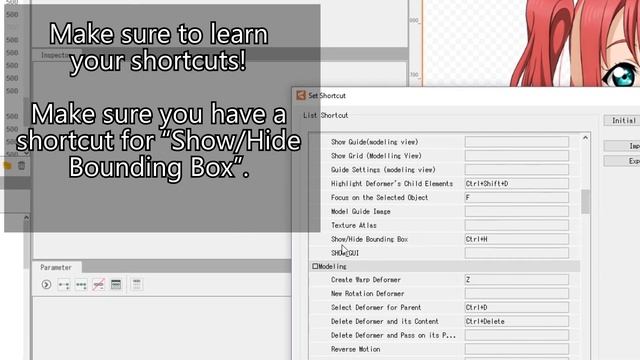Click the trash can delete icon
This screenshot has height=360, width=640.
[21, 165]
